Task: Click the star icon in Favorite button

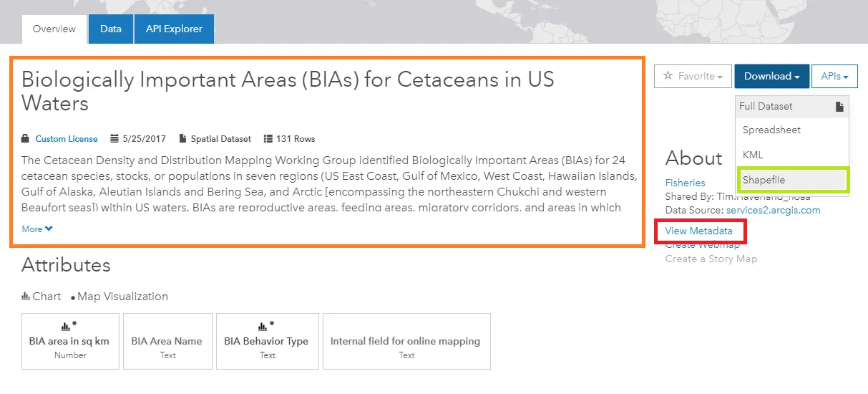Action: [668, 76]
